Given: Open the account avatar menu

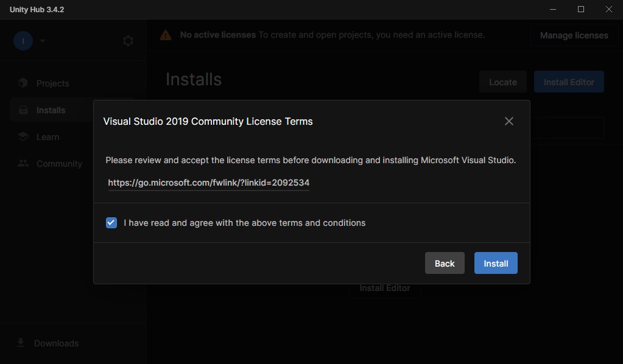Looking at the screenshot, I should tap(23, 41).
